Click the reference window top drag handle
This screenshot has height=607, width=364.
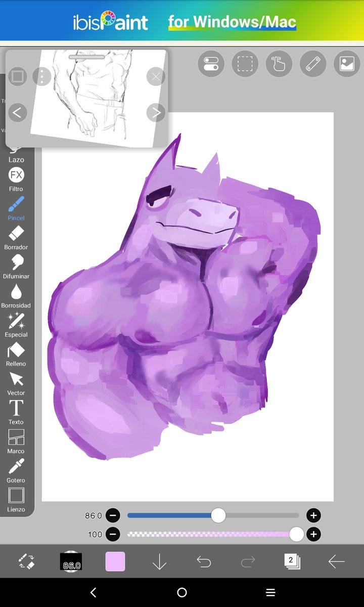click(x=86, y=57)
